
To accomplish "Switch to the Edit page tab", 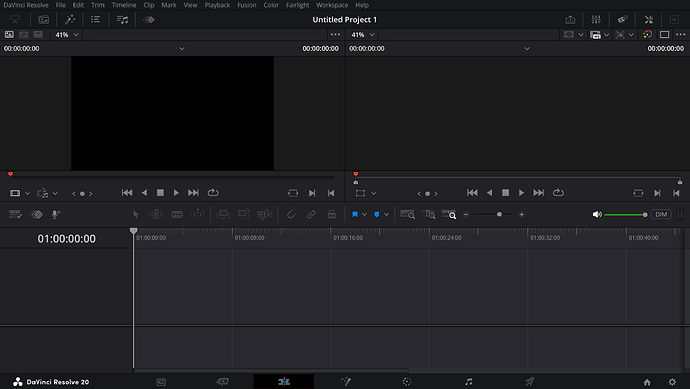I will 284,382.
